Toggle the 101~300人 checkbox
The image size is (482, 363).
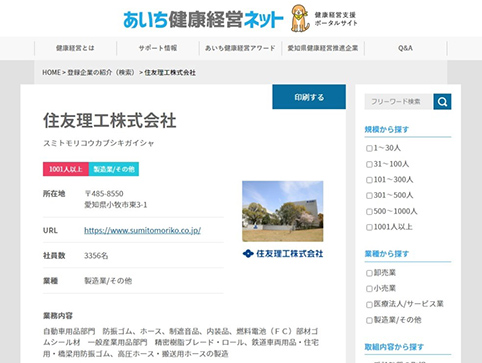point(369,180)
